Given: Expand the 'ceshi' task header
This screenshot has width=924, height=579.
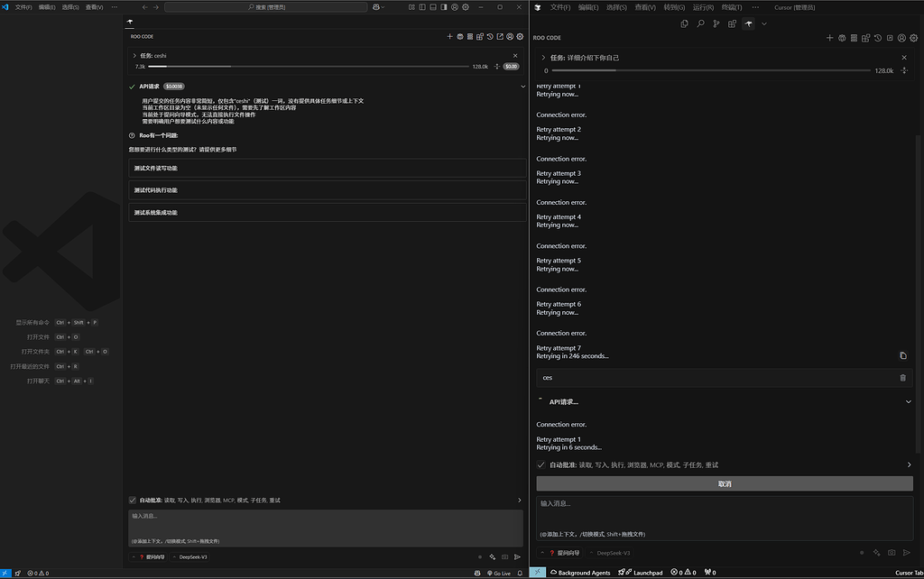Looking at the screenshot, I should pyautogui.click(x=134, y=55).
